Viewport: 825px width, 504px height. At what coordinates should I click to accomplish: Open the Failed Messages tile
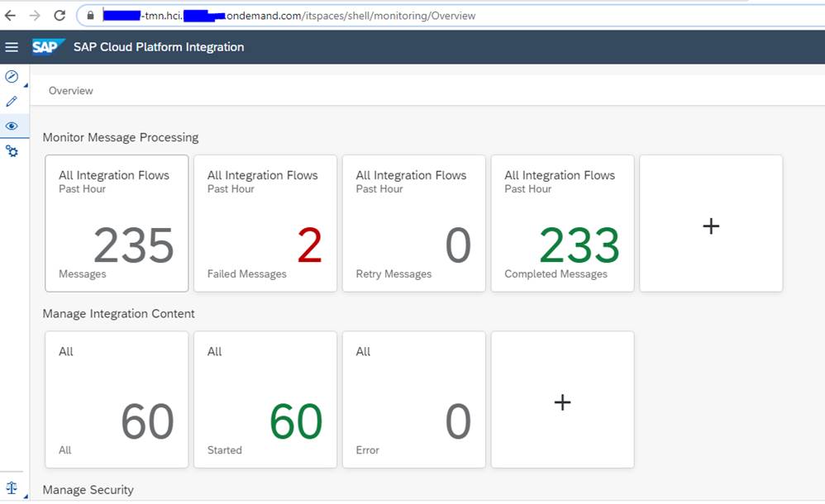point(265,223)
